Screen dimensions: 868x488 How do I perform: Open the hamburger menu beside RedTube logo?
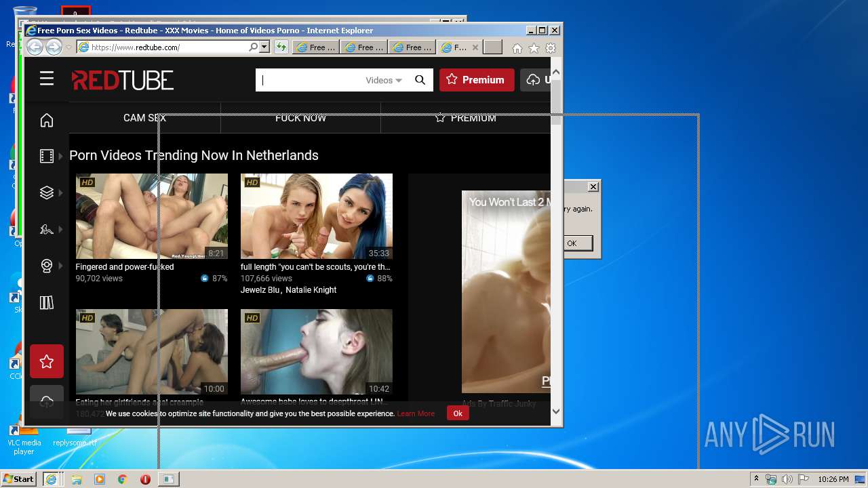pos(47,79)
